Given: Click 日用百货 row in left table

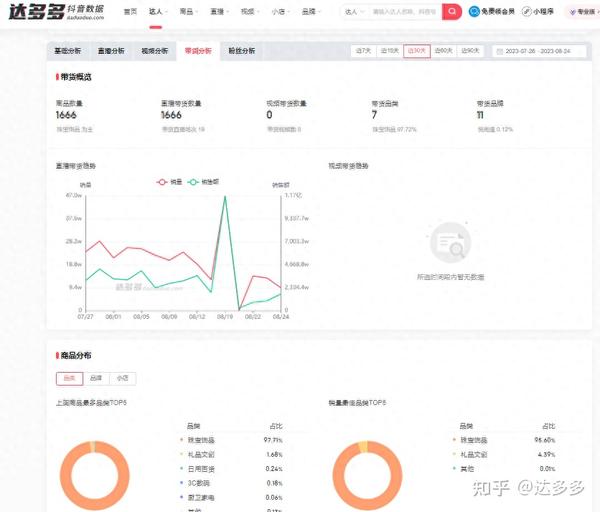Looking at the screenshot, I should point(231,469).
